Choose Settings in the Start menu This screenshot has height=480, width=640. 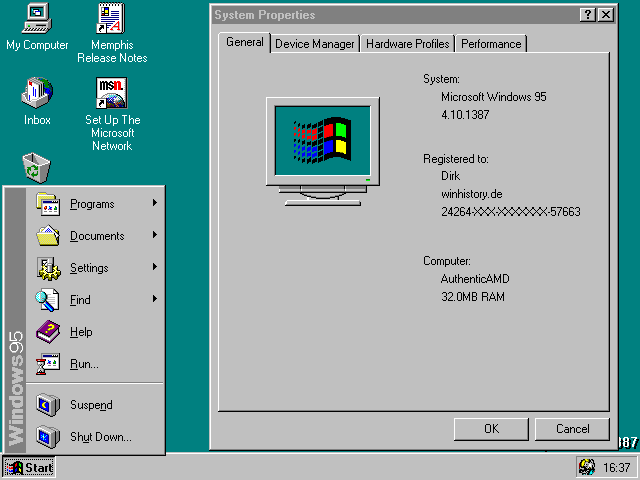point(96,268)
